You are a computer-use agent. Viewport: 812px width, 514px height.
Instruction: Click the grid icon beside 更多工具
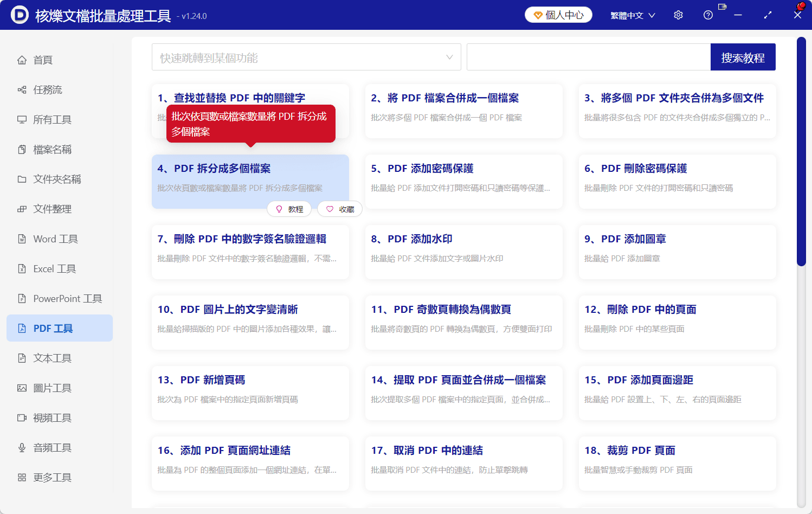click(x=22, y=477)
